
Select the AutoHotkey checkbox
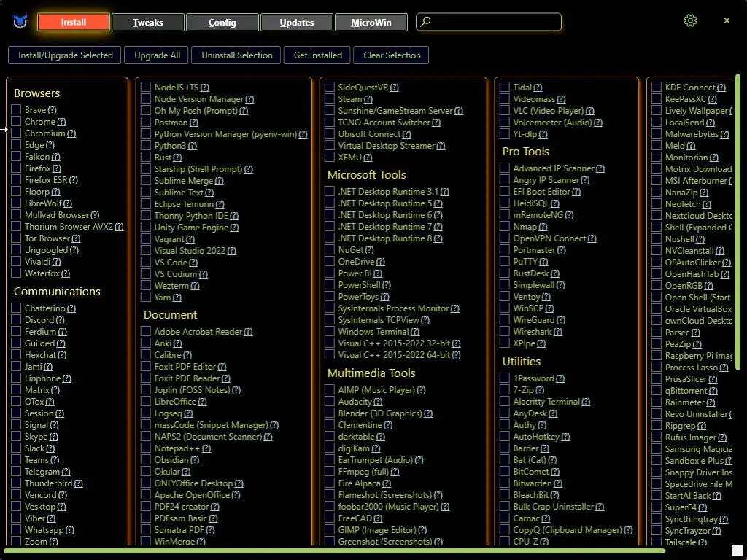coord(505,437)
